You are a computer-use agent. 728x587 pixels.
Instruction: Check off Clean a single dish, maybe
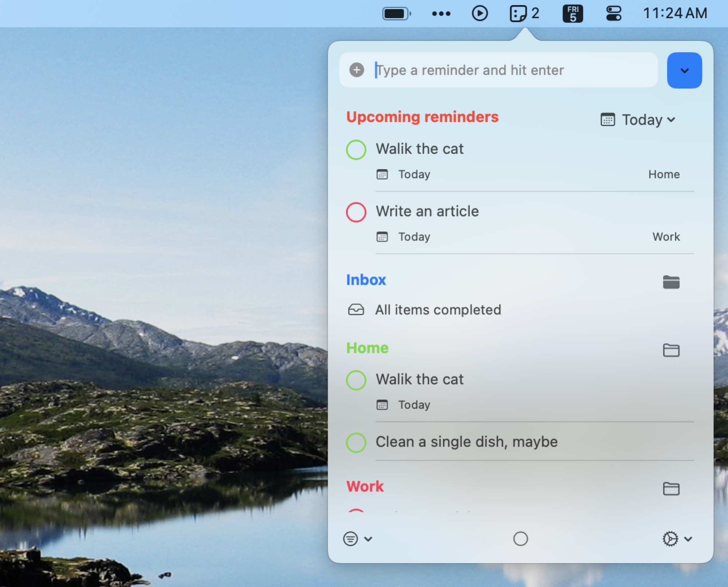point(356,442)
